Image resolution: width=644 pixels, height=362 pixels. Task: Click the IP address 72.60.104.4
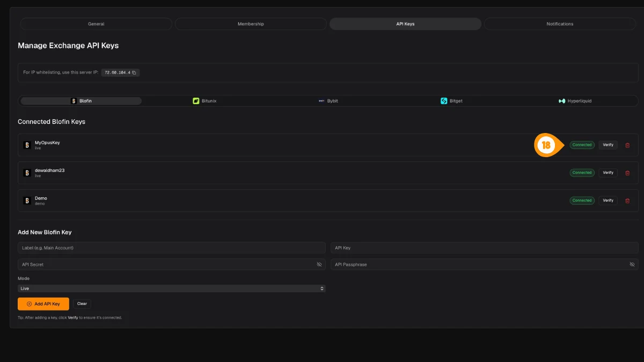(x=118, y=72)
